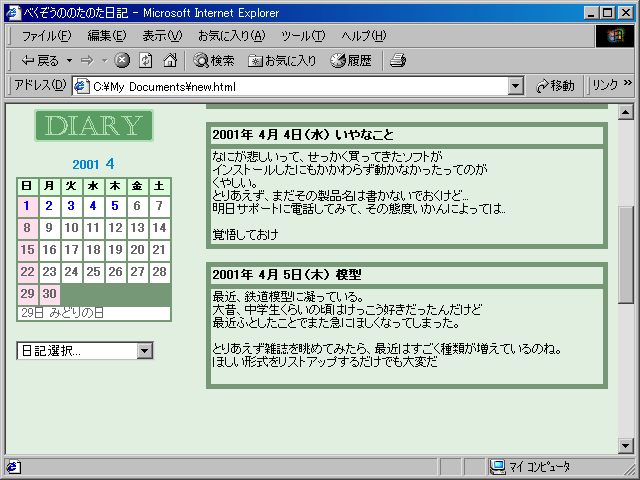Open the ツール(T) menu

click(302, 36)
